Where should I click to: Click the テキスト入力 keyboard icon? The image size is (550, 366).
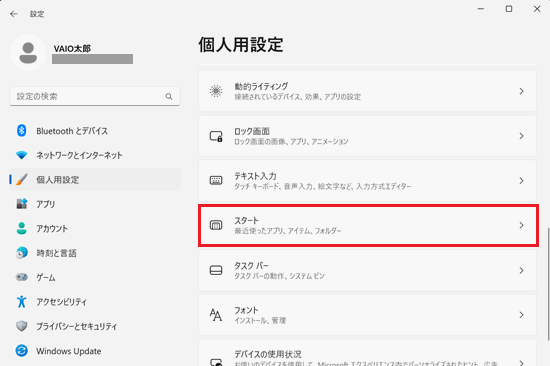(x=216, y=180)
